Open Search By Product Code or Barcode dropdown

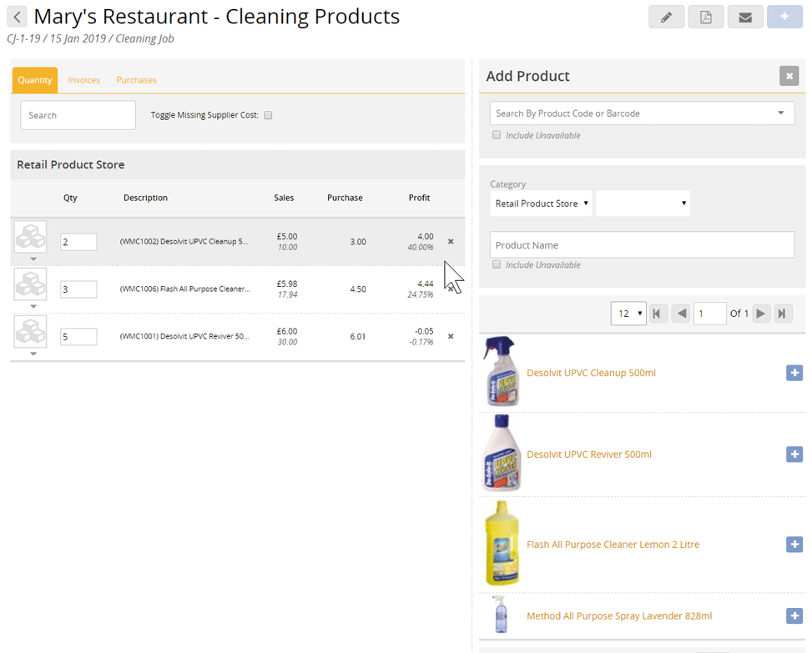(x=642, y=113)
